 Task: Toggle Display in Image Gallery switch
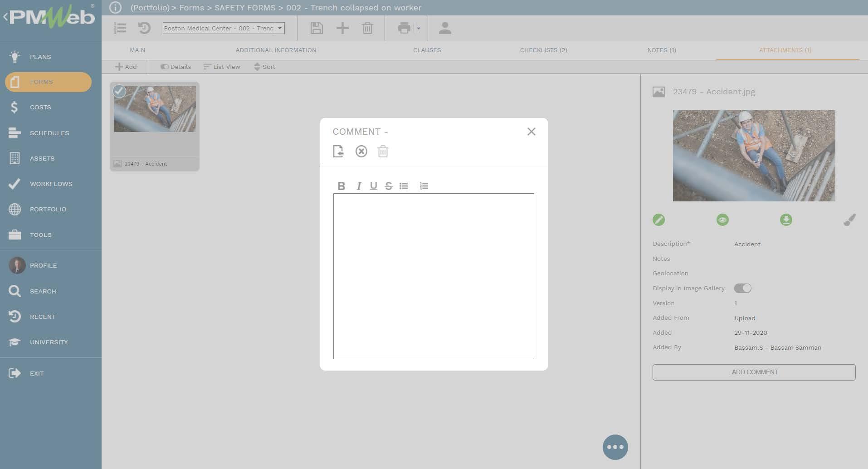coord(742,288)
